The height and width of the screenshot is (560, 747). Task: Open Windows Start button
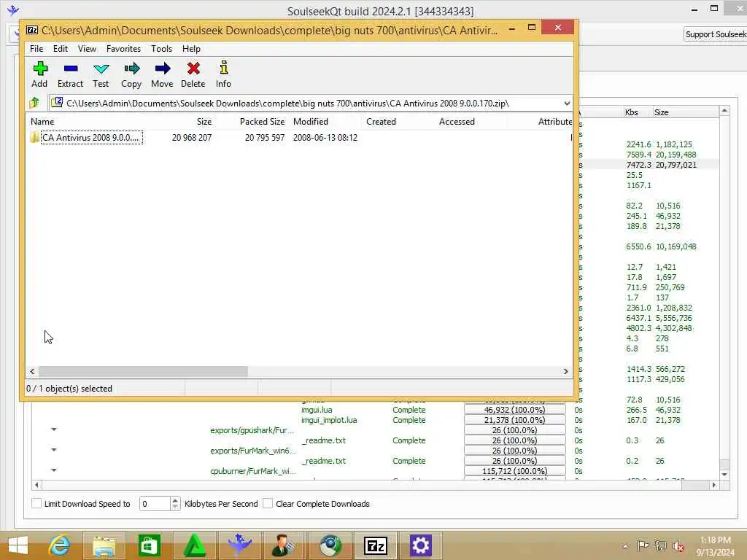[x=18, y=545]
